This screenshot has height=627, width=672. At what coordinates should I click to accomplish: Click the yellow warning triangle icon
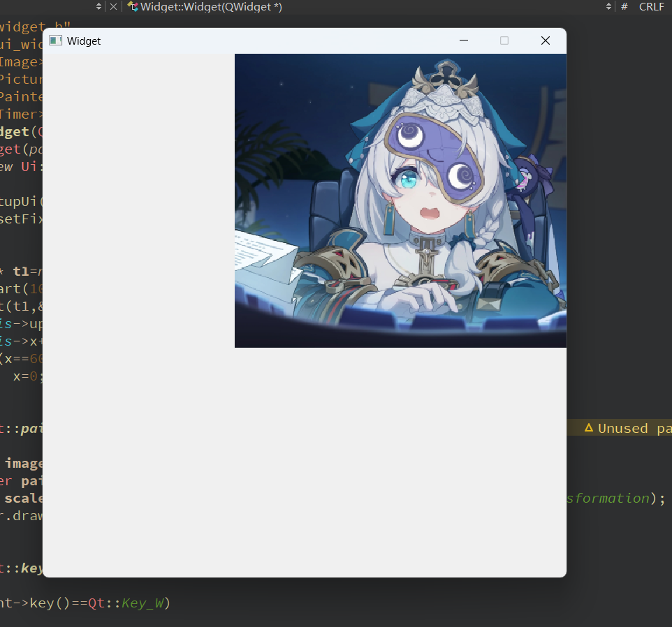click(589, 428)
